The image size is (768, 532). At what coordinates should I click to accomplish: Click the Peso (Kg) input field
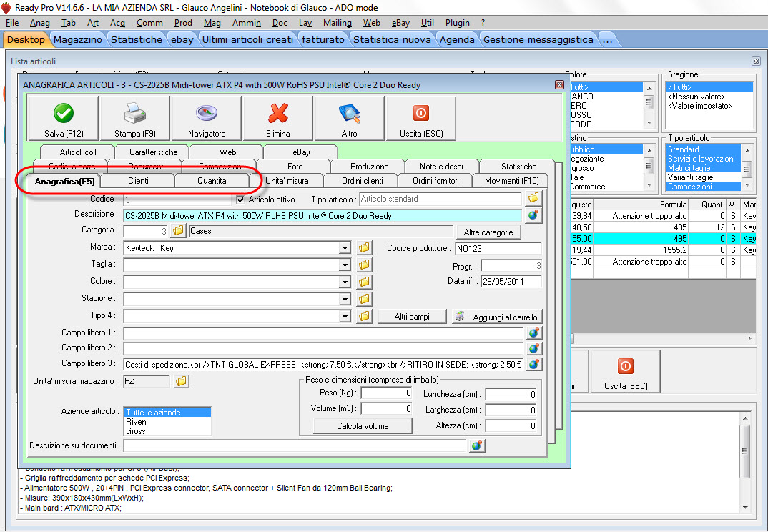pos(386,393)
